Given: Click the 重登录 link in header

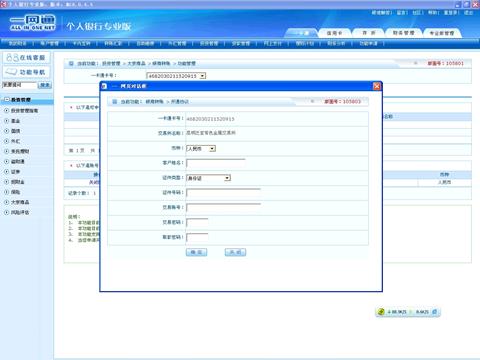Looking at the screenshot, I should click(450, 13).
